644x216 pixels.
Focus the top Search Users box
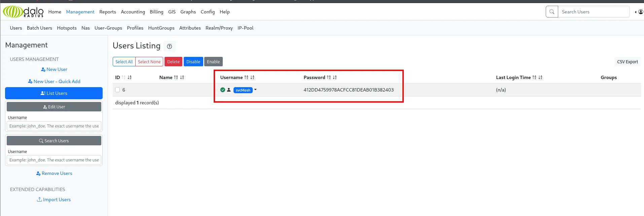(x=594, y=12)
